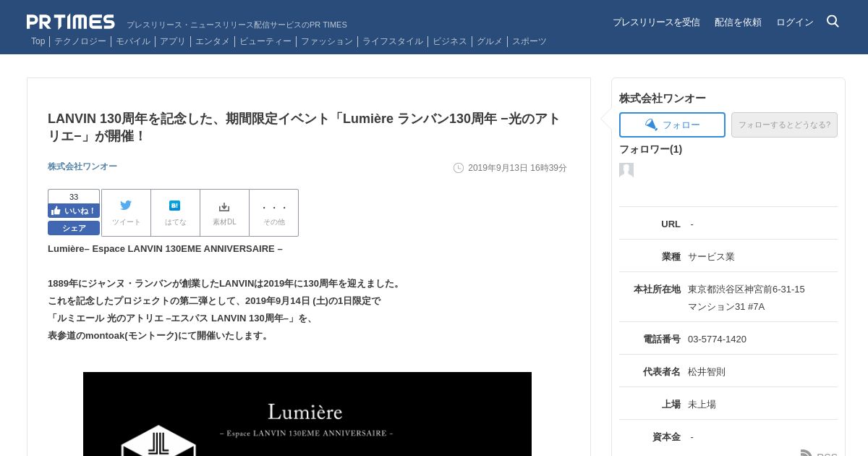This screenshot has width=868, height=456.
Task: Open 株式会社ワンオー link under article title
Action: [x=82, y=166]
